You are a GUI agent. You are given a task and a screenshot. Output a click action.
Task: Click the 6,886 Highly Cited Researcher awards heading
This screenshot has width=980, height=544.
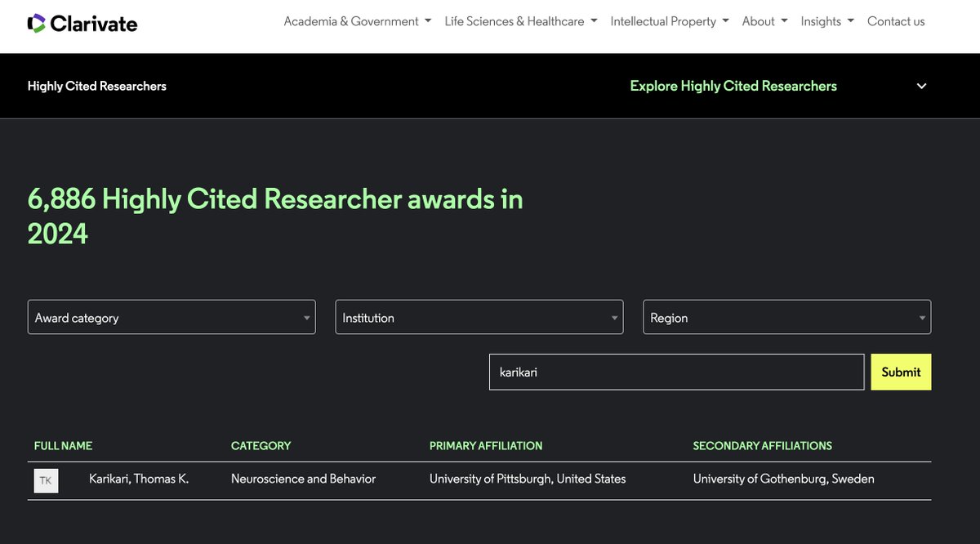(275, 216)
